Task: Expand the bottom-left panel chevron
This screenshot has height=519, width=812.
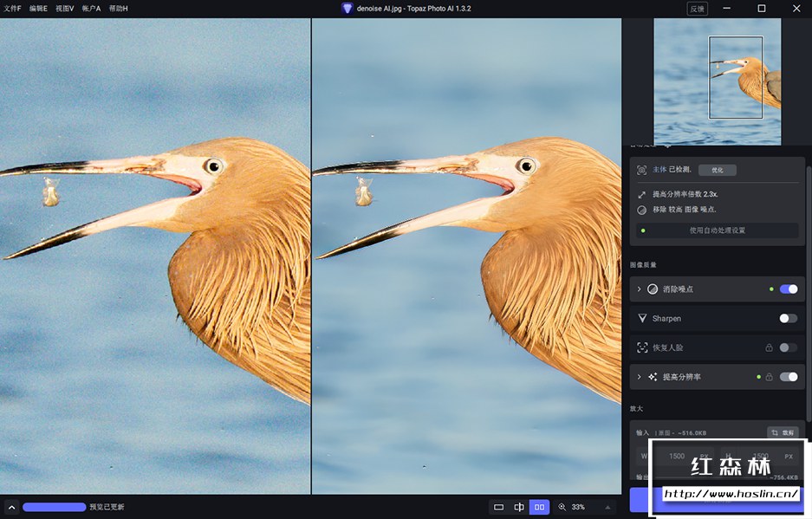Action: click(11, 507)
